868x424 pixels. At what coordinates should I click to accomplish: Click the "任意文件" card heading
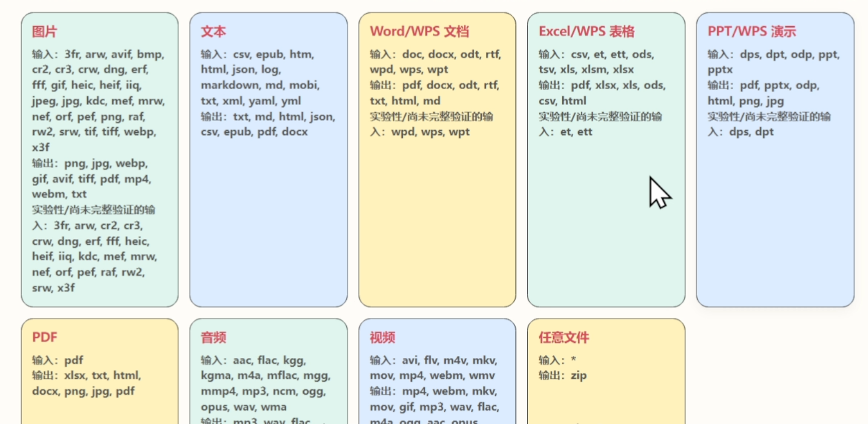pos(564,337)
